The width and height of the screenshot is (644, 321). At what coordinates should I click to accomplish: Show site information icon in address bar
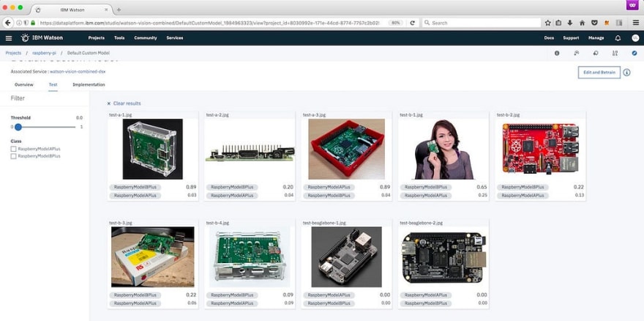[x=19, y=23]
